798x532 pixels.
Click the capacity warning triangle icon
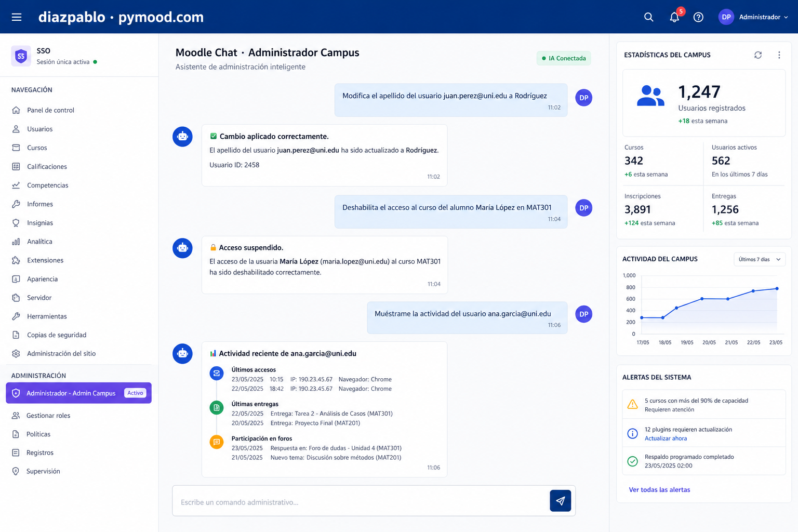(633, 404)
